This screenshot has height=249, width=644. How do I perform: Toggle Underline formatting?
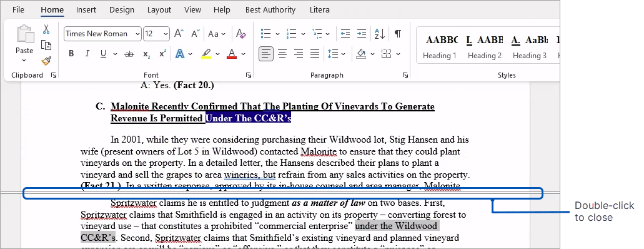click(x=103, y=54)
